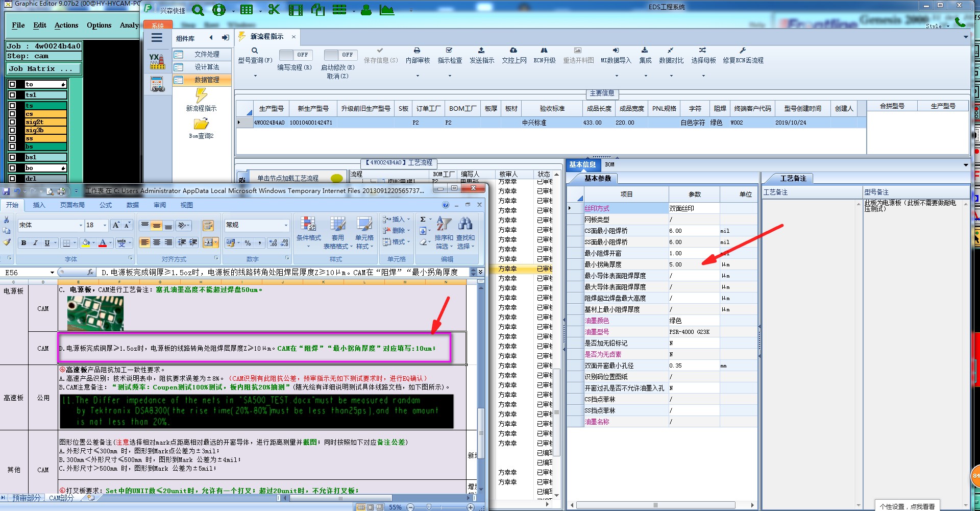
Task: Toggle the 编写流程(R) OFF switch
Action: 296,55
